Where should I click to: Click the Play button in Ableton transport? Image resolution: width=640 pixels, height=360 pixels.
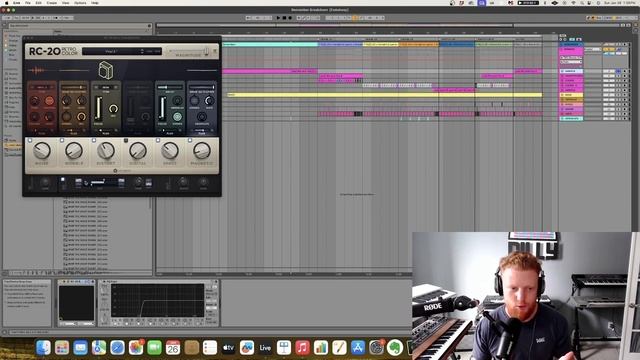278,18
